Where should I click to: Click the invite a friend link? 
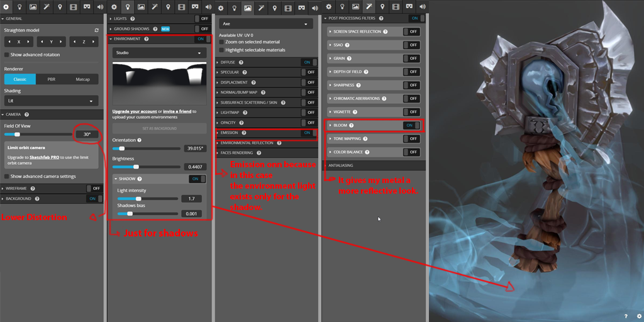click(177, 111)
